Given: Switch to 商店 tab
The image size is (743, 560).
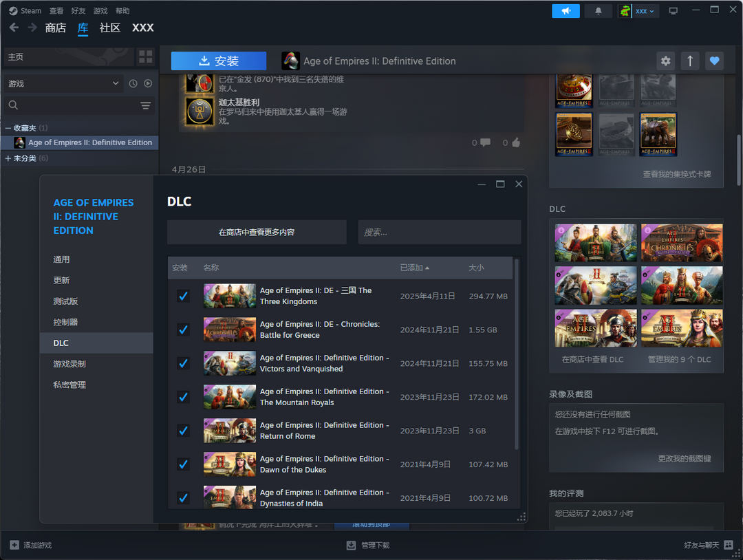Looking at the screenshot, I should [x=56, y=28].
